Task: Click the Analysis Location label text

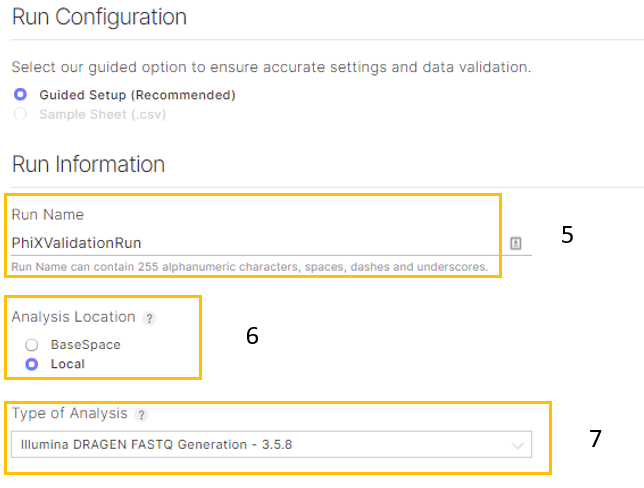Action: [x=73, y=317]
